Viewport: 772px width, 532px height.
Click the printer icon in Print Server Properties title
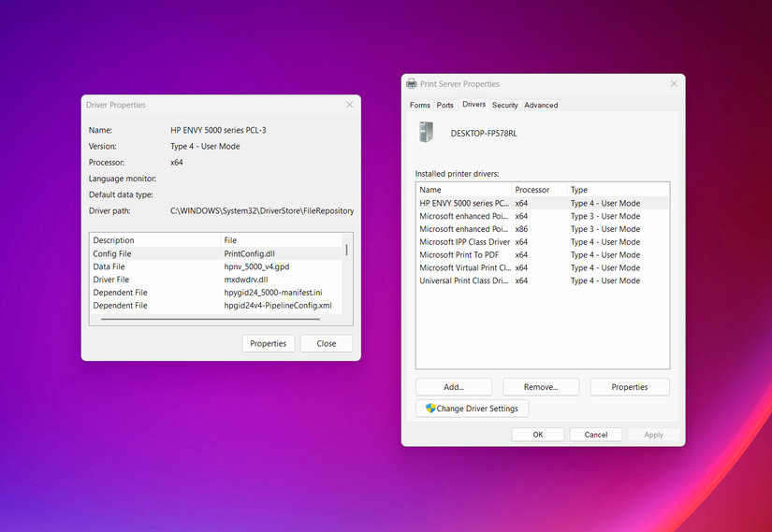(412, 83)
